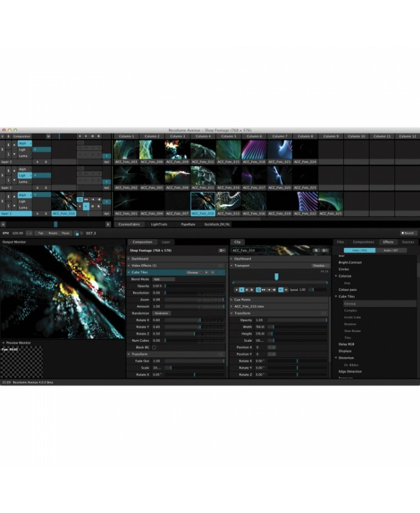
Task: Open Composition panel gear settings menu
Action: 222,251
